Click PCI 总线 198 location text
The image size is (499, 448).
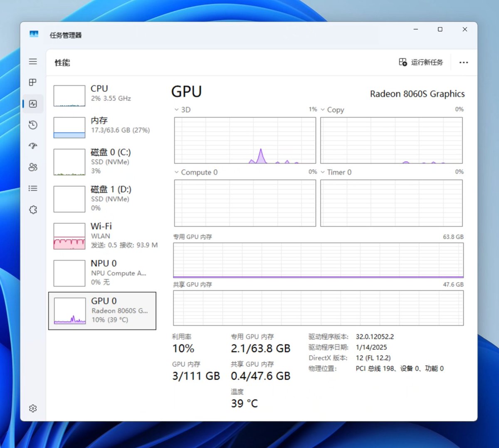400,369
